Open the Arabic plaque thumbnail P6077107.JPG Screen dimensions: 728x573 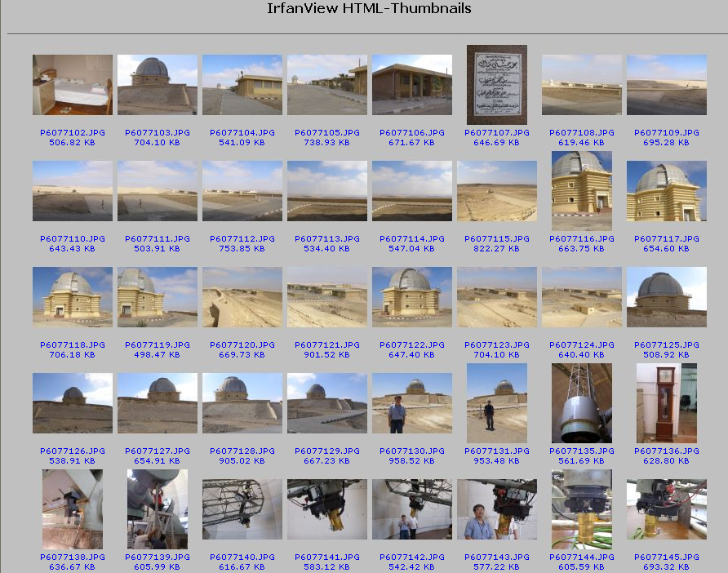(497, 85)
